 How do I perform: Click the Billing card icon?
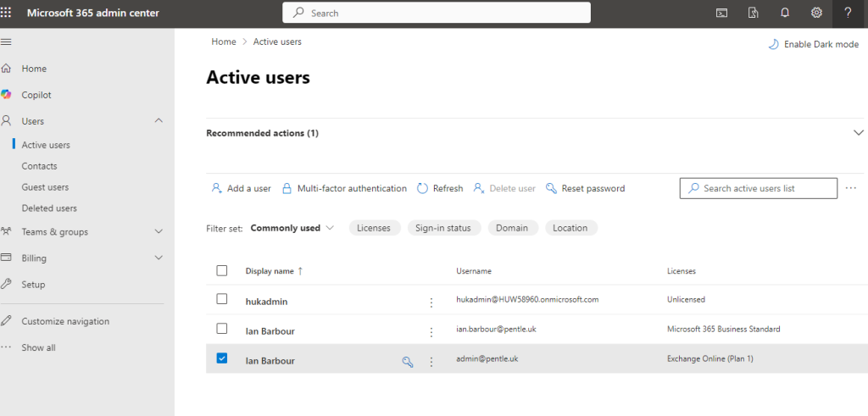(x=6, y=258)
